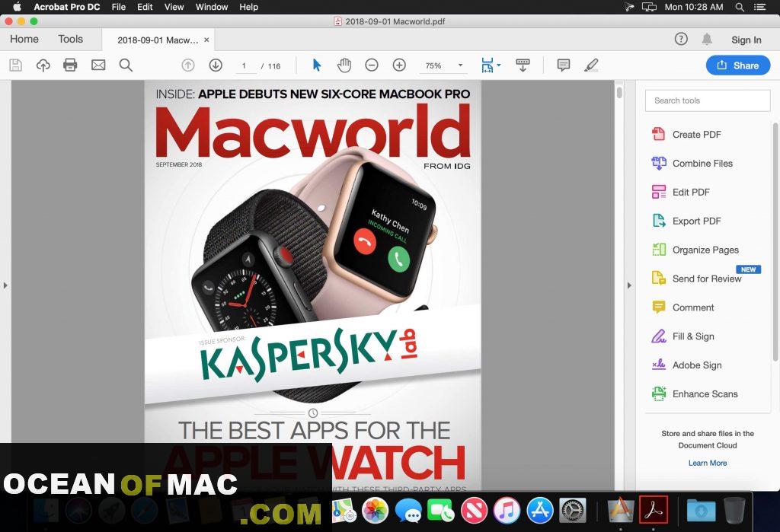Print the document with printer icon
This screenshot has height=532, width=780.
pyautogui.click(x=70, y=65)
